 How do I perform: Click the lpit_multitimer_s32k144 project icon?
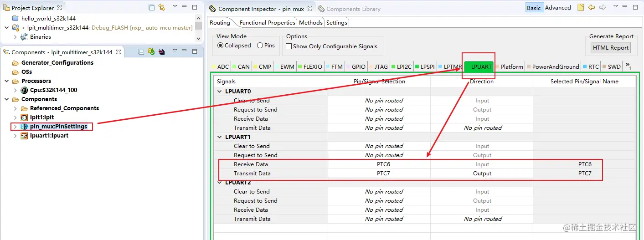(15, 28)
